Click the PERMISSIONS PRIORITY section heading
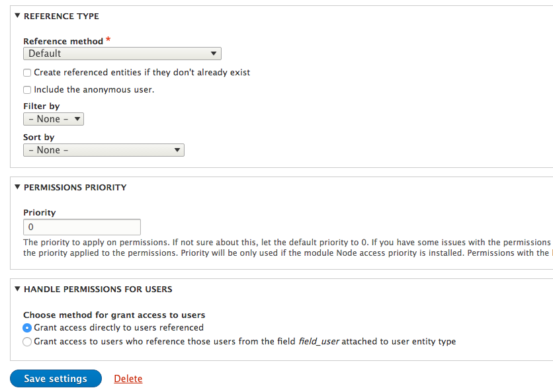 point(75,187)
